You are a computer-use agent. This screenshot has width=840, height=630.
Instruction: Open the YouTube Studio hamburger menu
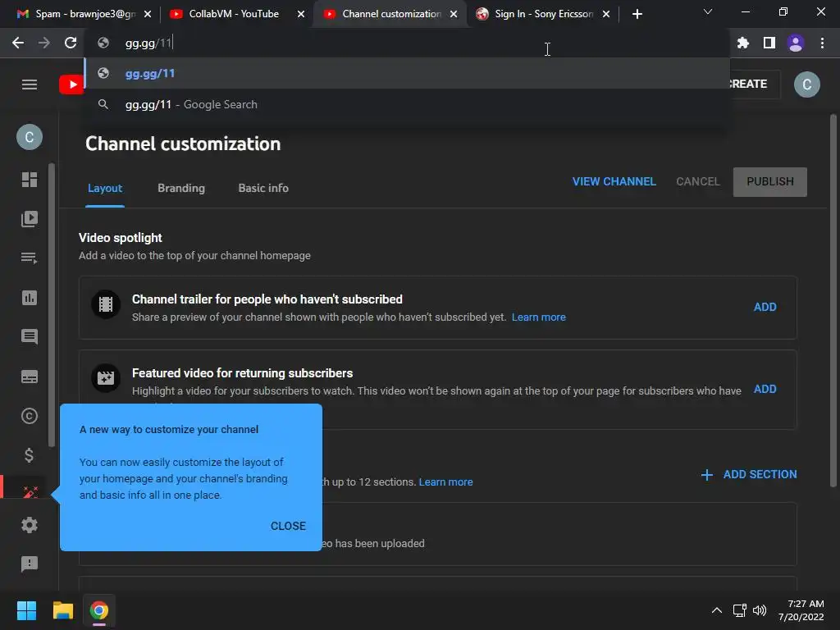click(x=30, y=84)
